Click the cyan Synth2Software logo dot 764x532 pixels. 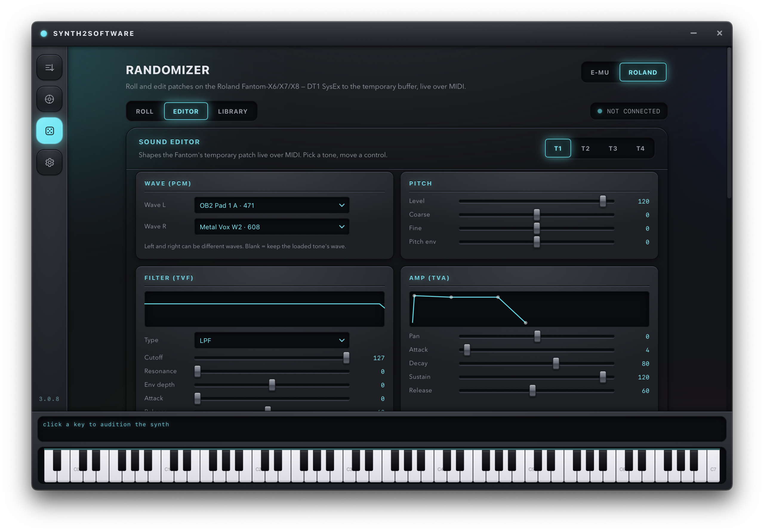pyautogui.click(x=44, y=34)
